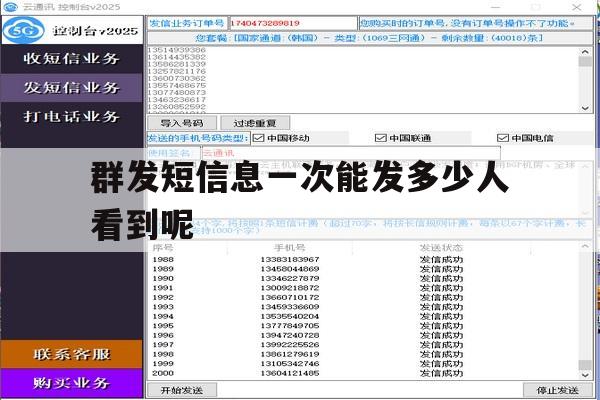Click the 云通讯 title bar app icon
The width and height of the screenshot is (600, 400).
[10, 7]
